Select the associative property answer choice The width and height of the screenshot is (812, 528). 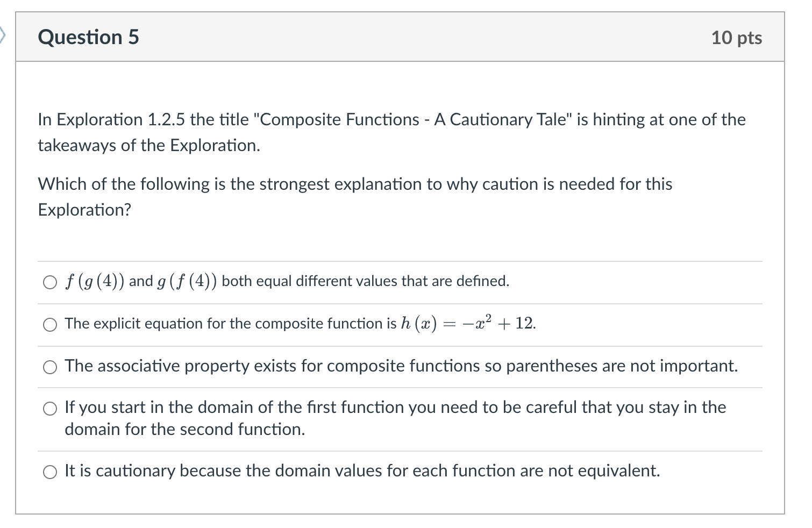click(50, 367)
